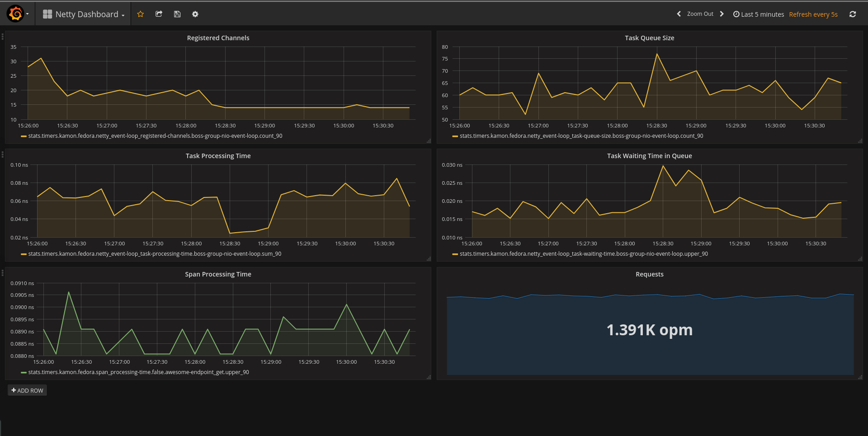Click 0.030 ns label in Task Waiting Time
Screen dimensions: 868x436
(x=452, y=165)
